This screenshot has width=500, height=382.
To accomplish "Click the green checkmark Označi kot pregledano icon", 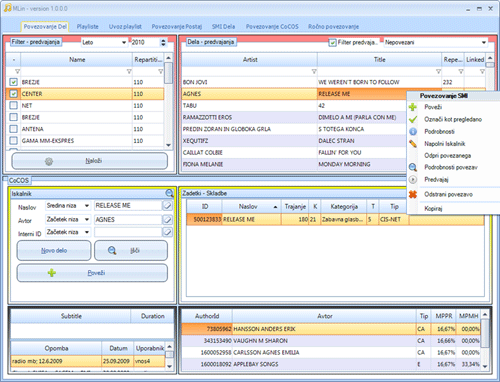I will tap(413, 119).
